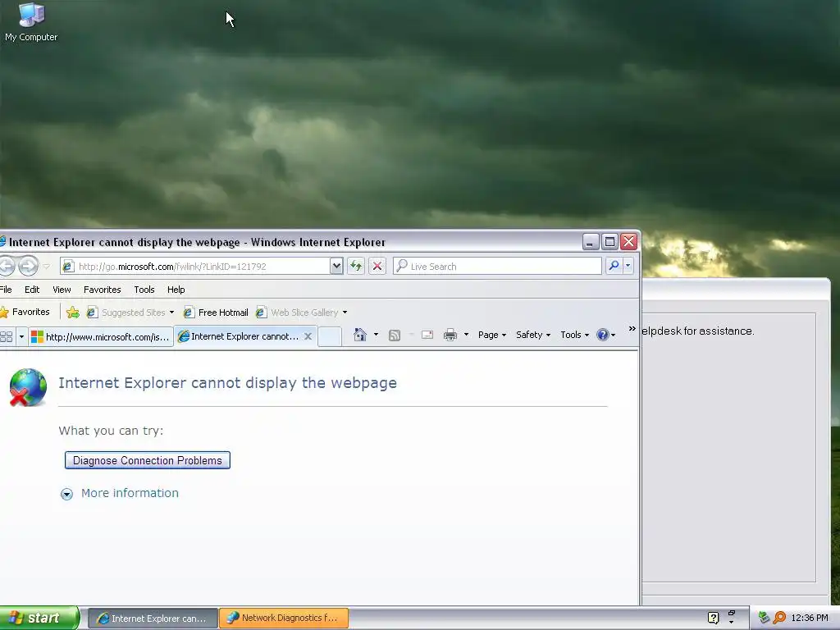Open the tab list dropdown arrow
The height and width of the screenshot is (630, 840).
point(21,336)
